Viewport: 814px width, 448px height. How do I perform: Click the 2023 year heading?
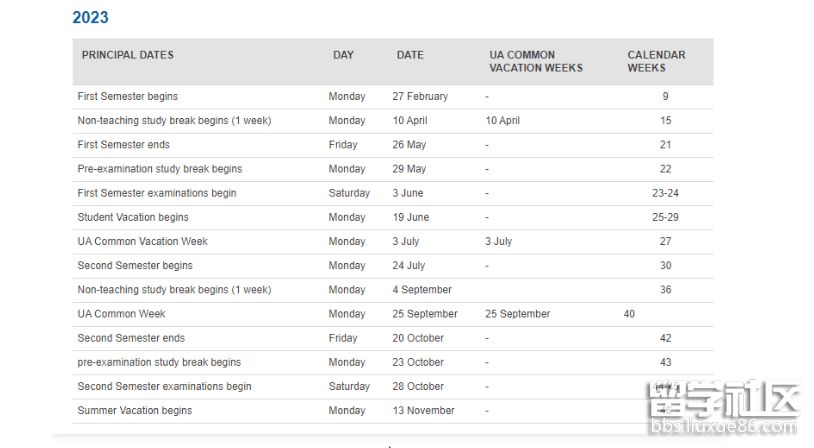90,18
